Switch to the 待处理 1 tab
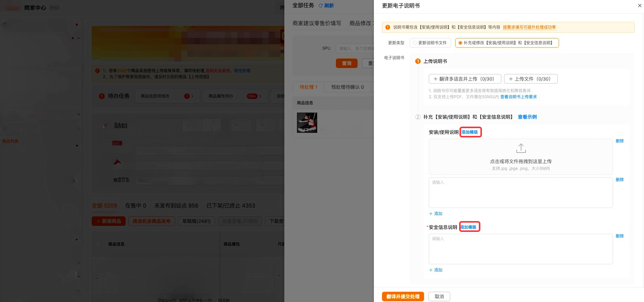 click(x=308, y=87)
